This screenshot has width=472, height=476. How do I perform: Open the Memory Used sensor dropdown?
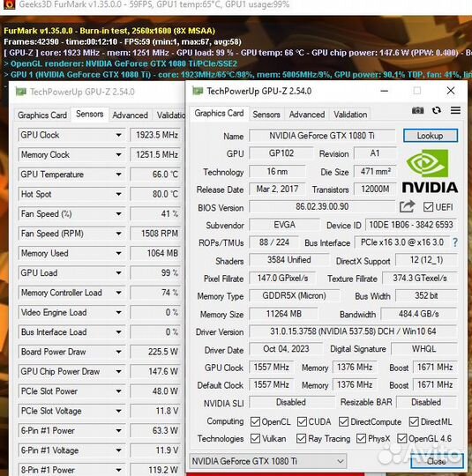pos(119,254)
